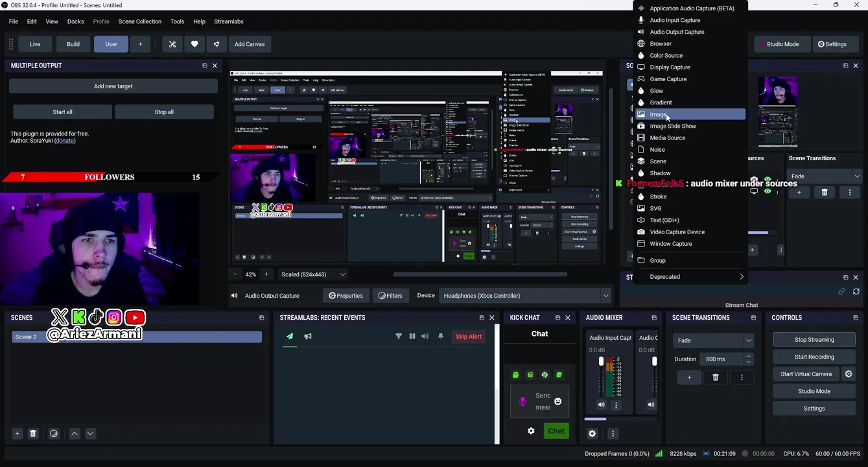Image resolution: width=868 pixels, height=467 pixels.
Task: Click the purple microphone icon in Kick Chat
Action: 523,401
